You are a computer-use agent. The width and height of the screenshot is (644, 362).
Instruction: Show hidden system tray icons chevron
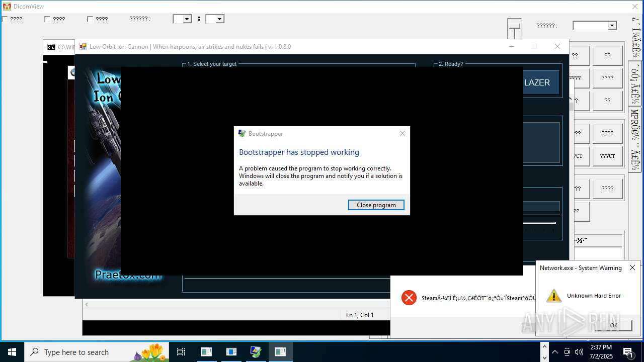pos(555,352)
